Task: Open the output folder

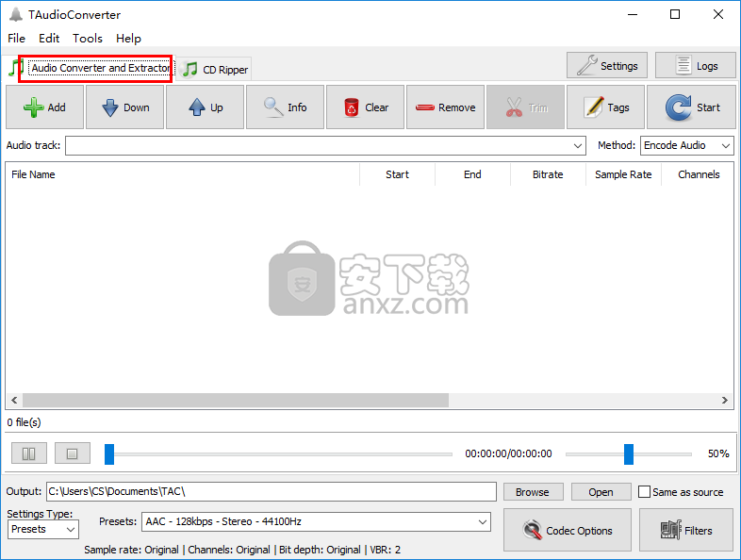Action: [x=601, y=492]
